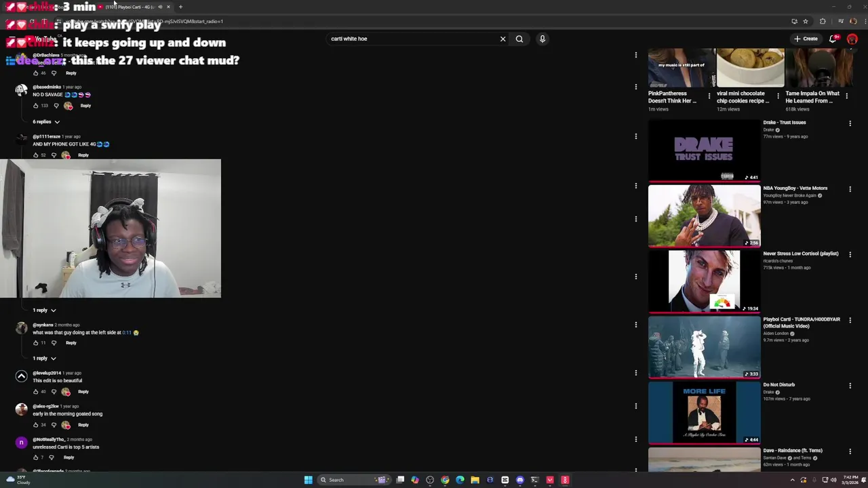Reply to the @NotReallyTho_ comment

coord(68,457)
